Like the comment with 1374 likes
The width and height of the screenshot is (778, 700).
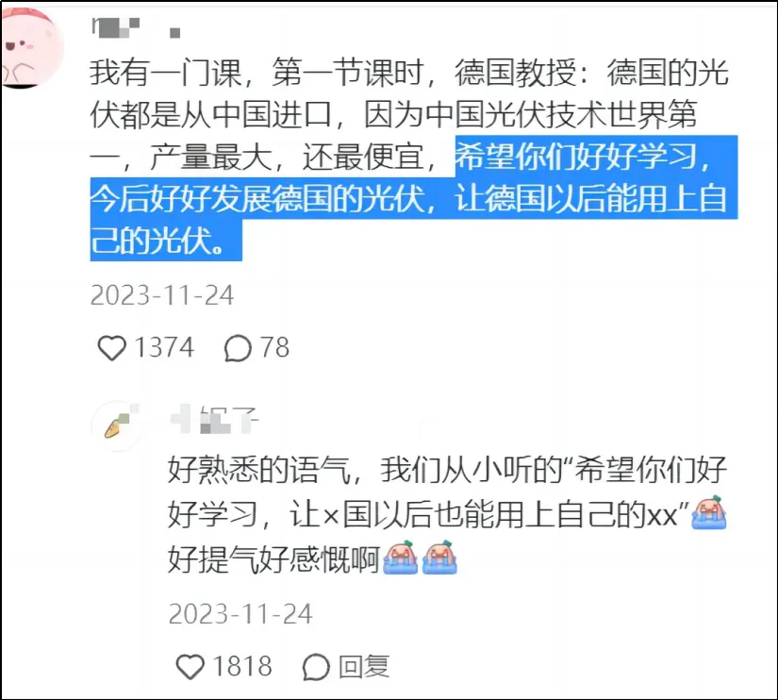pos(111,347)
